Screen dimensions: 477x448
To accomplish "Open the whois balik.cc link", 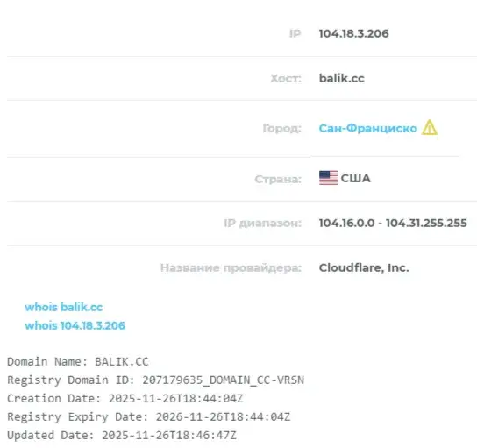I will coord(64,307).
